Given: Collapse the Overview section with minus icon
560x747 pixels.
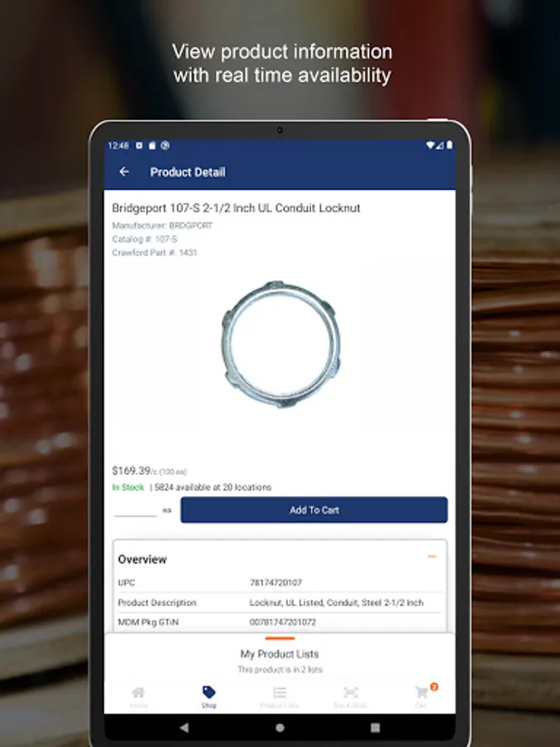Looking at the screenshot, I should coord(432,556).
